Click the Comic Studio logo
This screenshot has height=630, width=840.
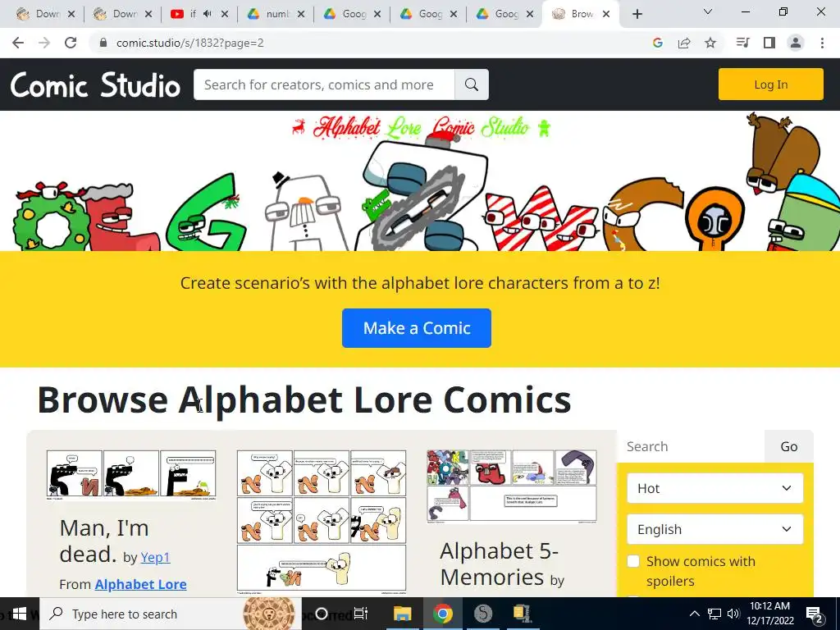point(95,85)
